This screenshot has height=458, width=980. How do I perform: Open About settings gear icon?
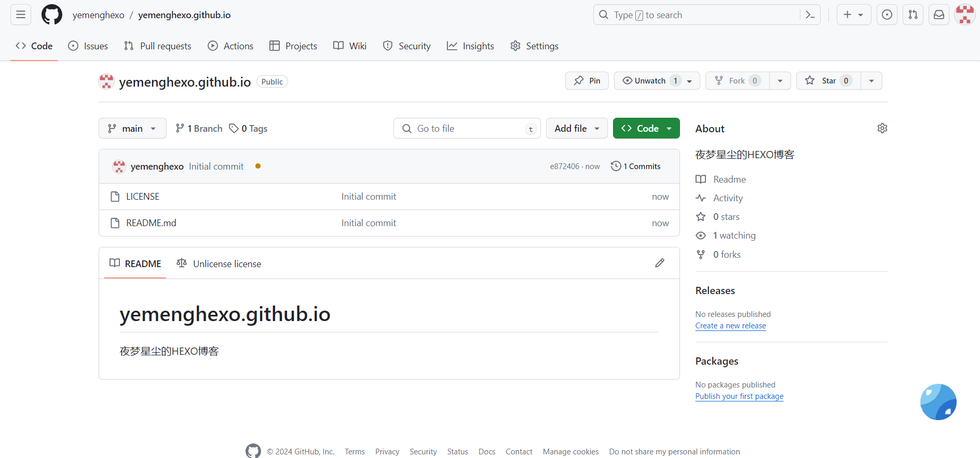coord(882,128)
